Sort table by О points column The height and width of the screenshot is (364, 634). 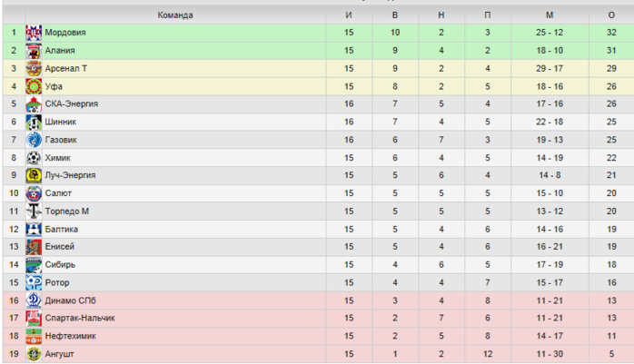[x=611, y=15]
